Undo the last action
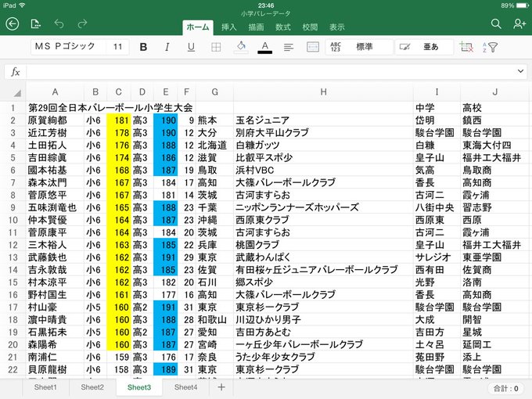This screenshot has height=399, width=532. [x=59, y=23]
